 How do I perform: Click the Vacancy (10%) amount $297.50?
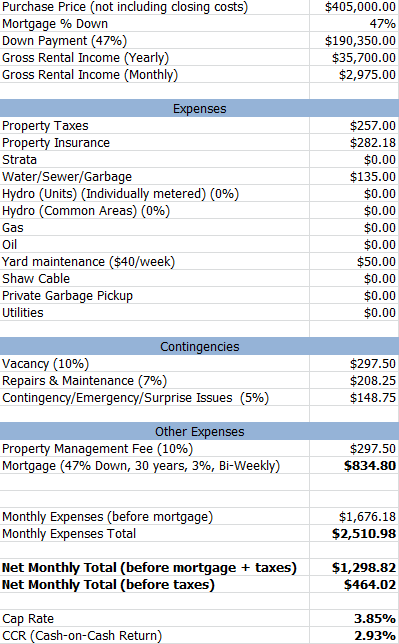354,364
